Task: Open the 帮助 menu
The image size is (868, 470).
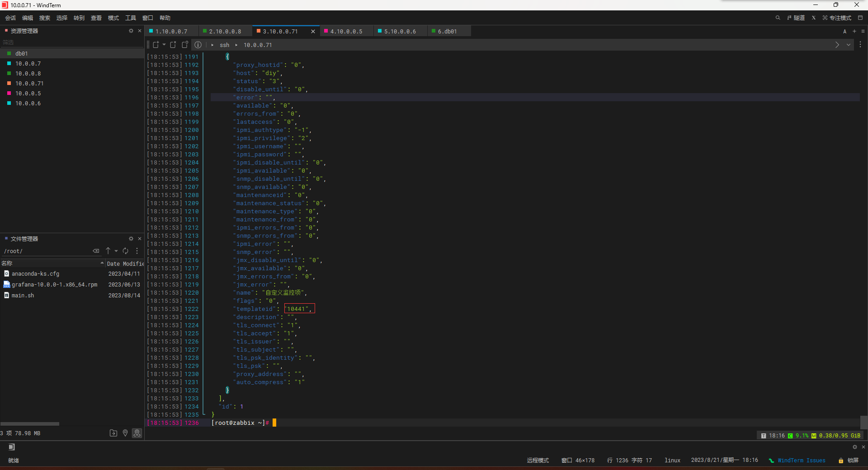Action: (165, 18)
